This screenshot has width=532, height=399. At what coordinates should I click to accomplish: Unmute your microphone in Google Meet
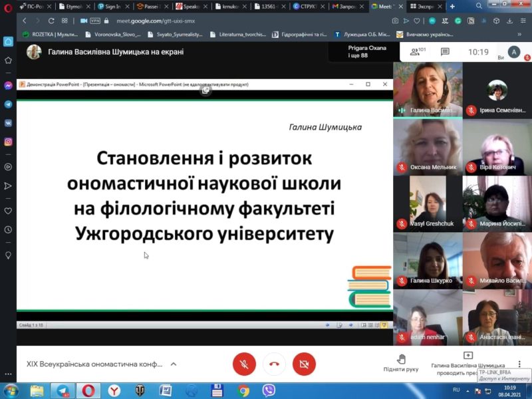[x=244, y=364]
